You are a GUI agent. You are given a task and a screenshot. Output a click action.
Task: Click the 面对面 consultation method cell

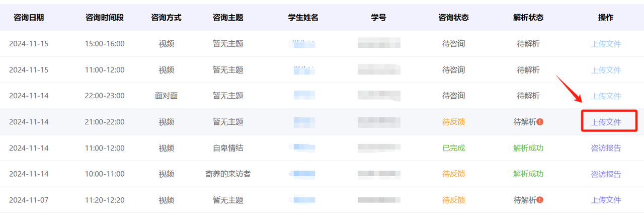click(x=166, y=96)
